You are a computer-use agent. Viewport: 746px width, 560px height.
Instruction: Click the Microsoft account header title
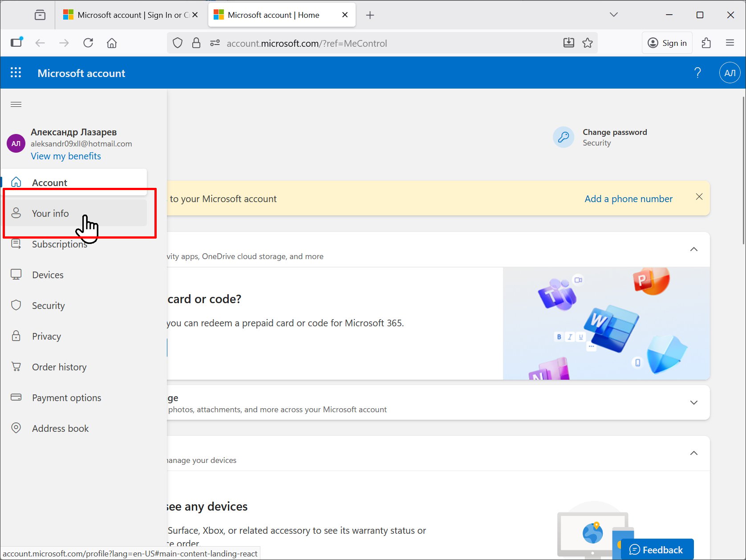point(81,73)
